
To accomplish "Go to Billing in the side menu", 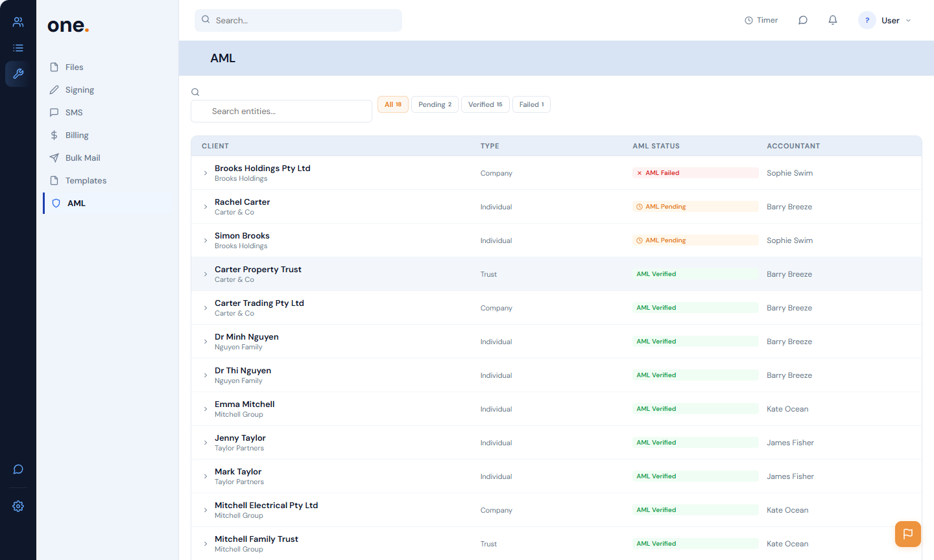I will 108,135.
